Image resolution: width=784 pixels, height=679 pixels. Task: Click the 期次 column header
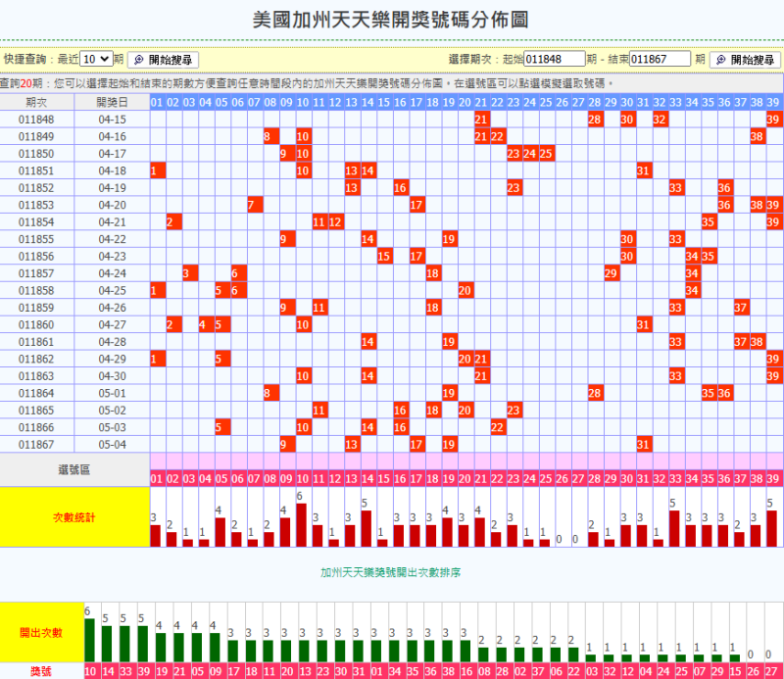tap(37, 102)
